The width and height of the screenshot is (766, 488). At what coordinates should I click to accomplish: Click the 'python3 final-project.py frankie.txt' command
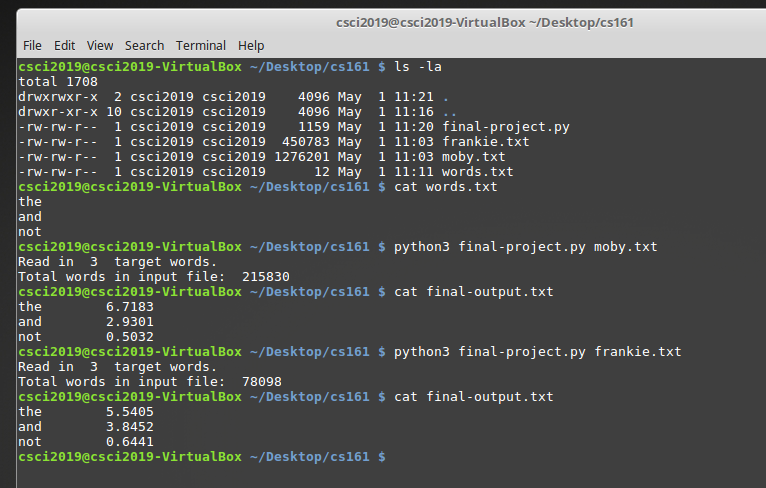tap(537, 352)
